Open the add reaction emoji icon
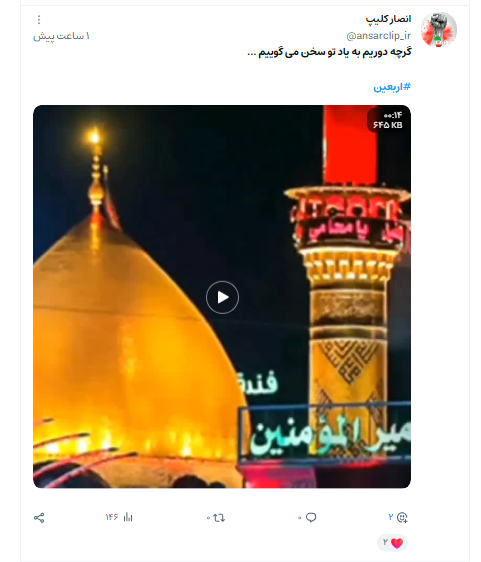The image size is (481, 562). click(403, 517)
